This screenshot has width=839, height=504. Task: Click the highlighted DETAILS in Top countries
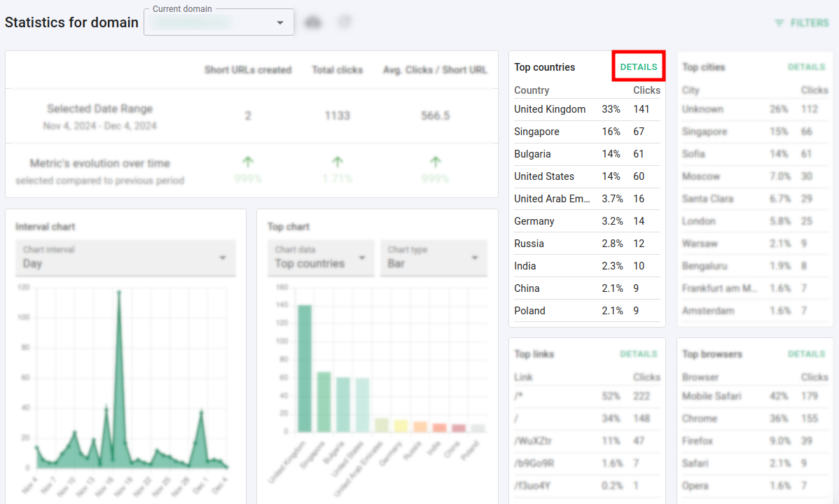click(638, 66)
